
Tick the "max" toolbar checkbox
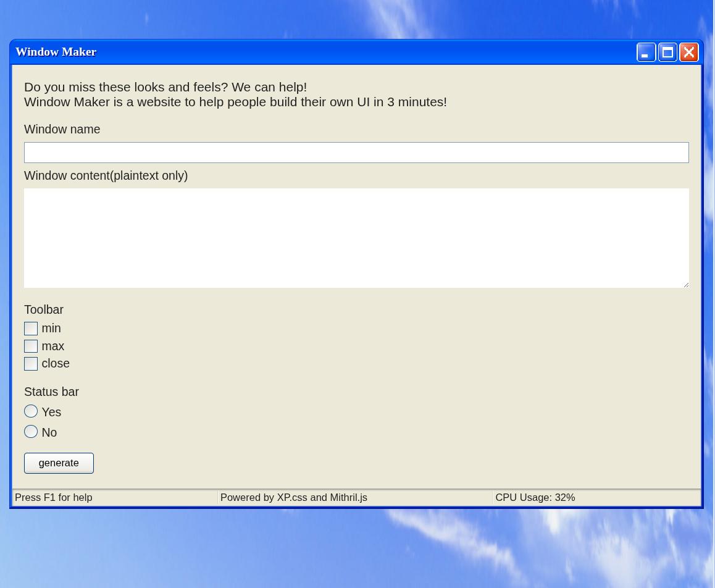(31, 346)
